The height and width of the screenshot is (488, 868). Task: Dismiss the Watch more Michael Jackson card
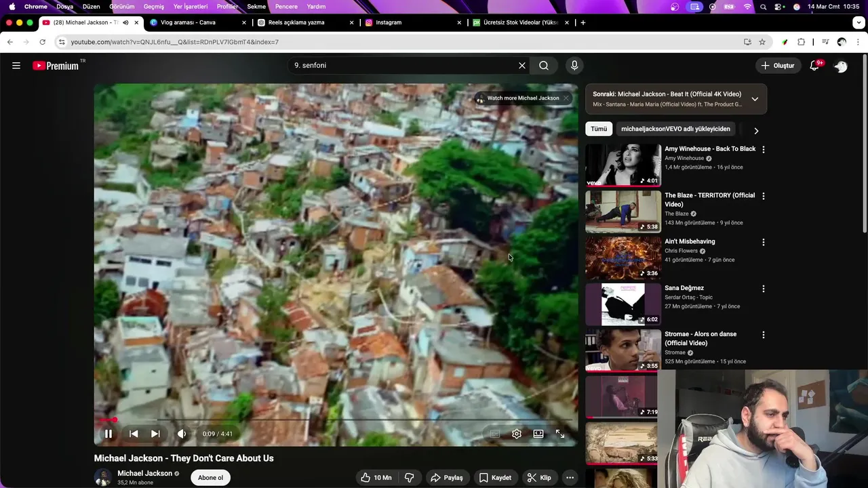tap(566, 98)
